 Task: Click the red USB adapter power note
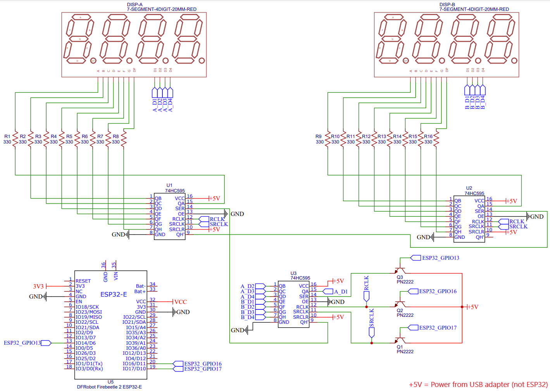478,384
